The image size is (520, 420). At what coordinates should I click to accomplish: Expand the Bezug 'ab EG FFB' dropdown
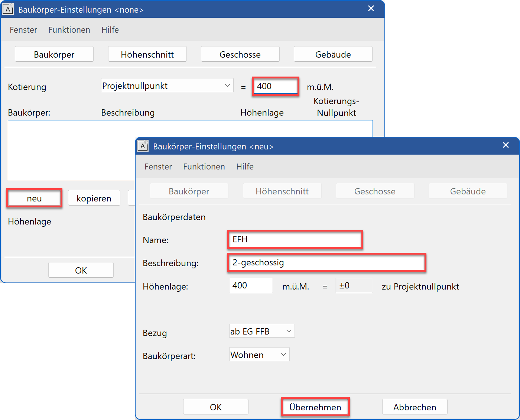pyautogui.click(x=262, y=331)
